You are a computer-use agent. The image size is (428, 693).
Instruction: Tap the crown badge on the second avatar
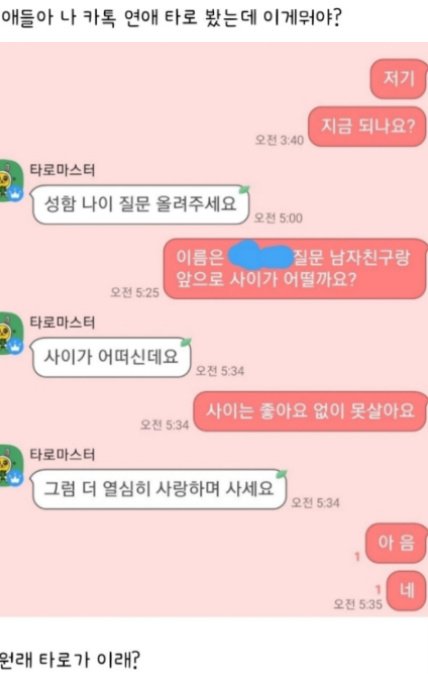point(16,346)
